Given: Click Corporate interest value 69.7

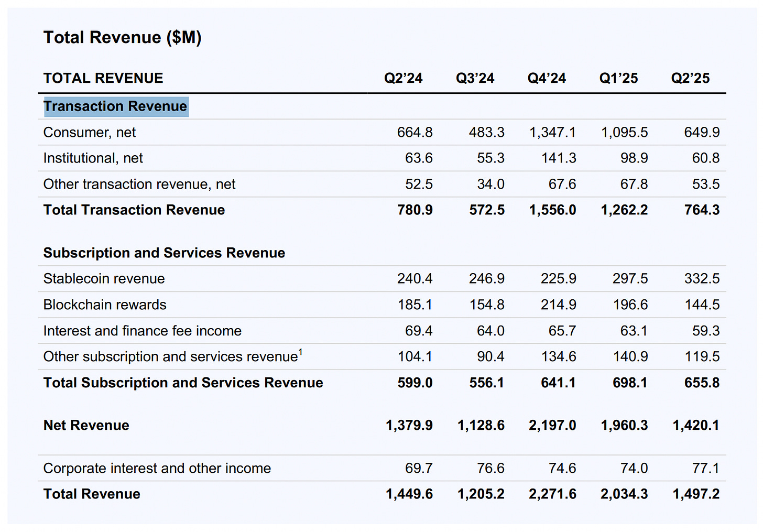Looking at the screenshot, I should pos(419,469).
